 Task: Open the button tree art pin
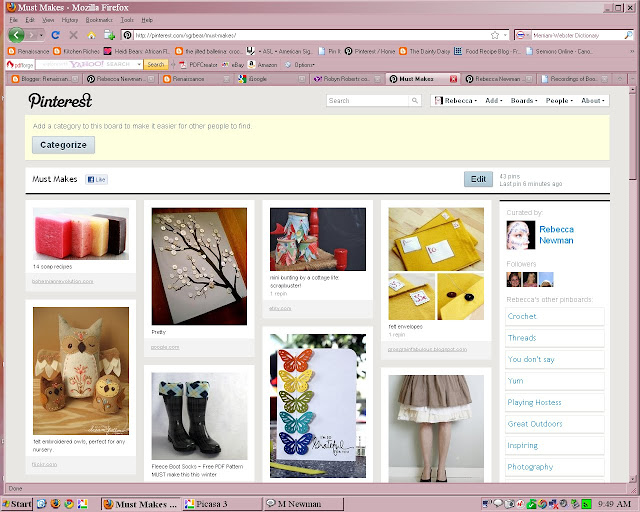pos(199,266)
